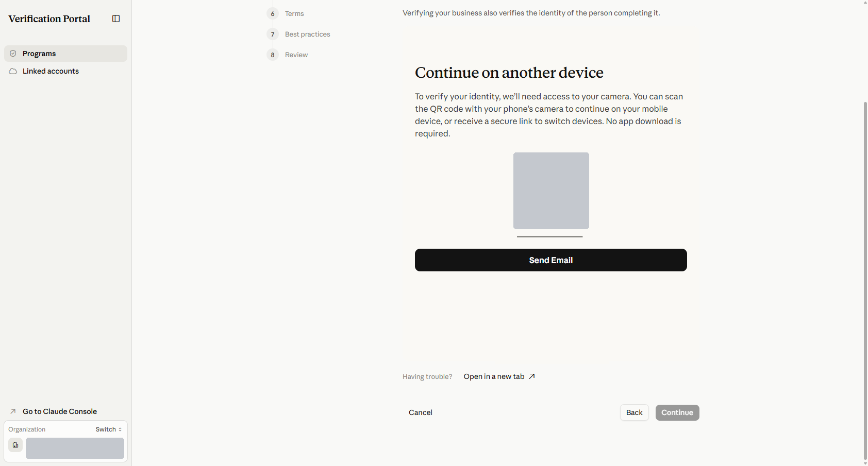Screen dimensions: 868x466
Task: Open the organization Switch dropdown
Action: point(109,429)
